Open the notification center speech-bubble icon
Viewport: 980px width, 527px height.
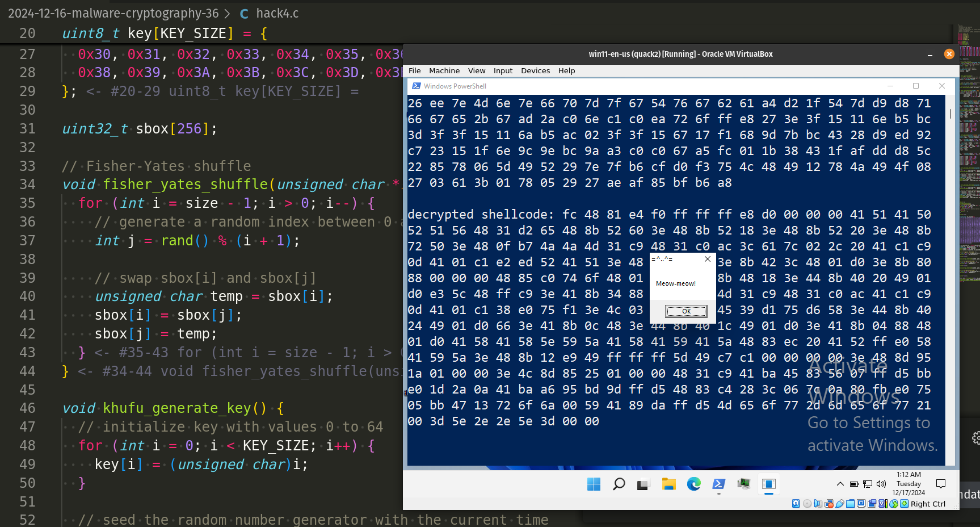(941, 484)
